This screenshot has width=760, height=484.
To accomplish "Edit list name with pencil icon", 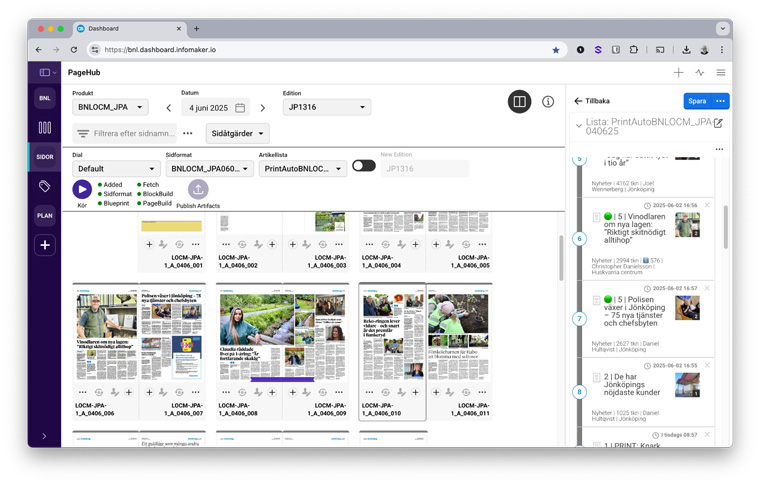I will point(718,123).
